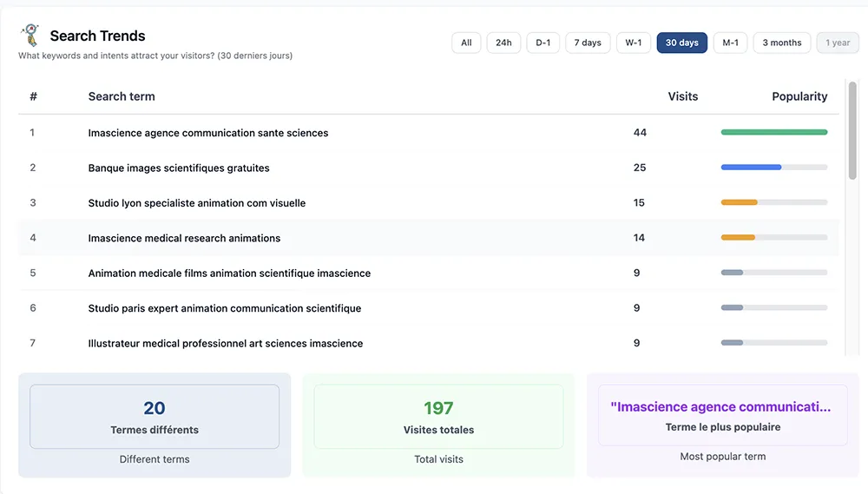This screenshot has width=868, height=494.
Task: Sort by the Visits column header
Action: 682,96
